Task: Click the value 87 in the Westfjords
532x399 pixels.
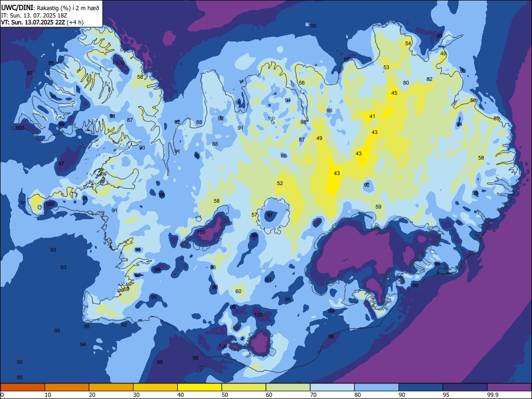Action: (x=130, y=120)
